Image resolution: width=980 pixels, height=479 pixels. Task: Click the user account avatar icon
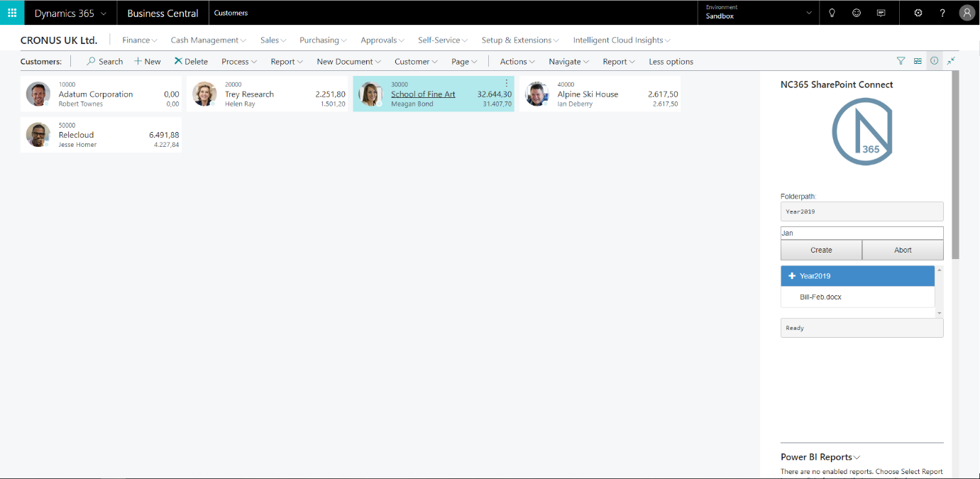(x=967, y=13)
